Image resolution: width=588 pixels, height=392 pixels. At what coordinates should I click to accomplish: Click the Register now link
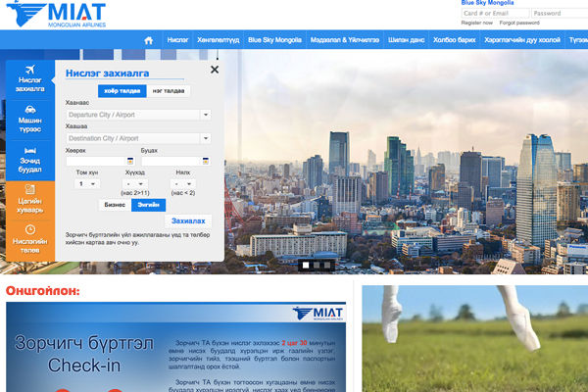click(477, 23)
